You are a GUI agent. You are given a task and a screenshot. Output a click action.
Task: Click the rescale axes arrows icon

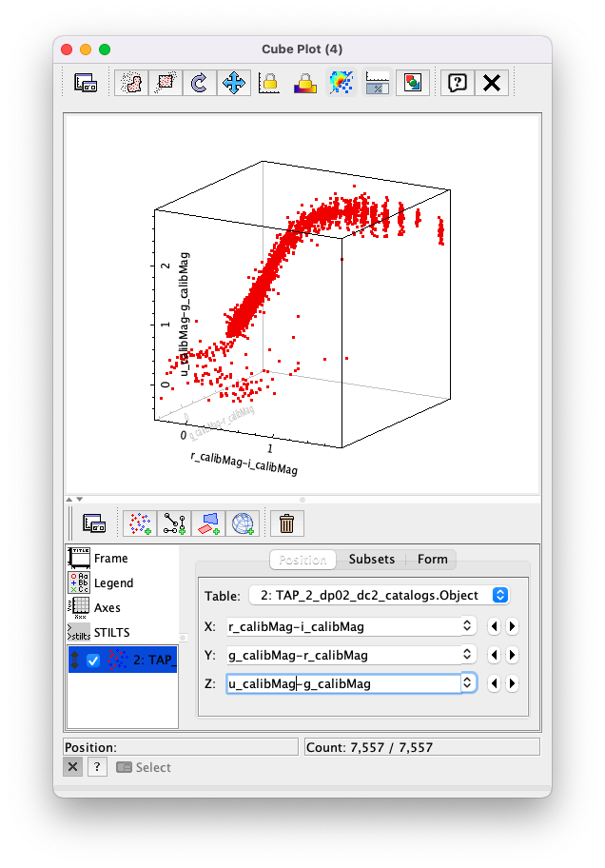click(x=234, y=83)
